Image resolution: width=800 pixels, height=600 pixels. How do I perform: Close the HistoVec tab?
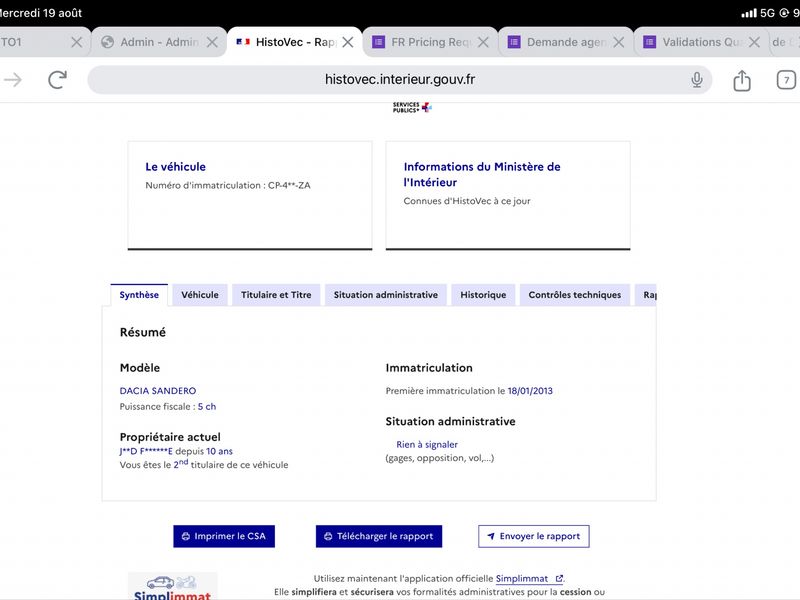(348, 42)
